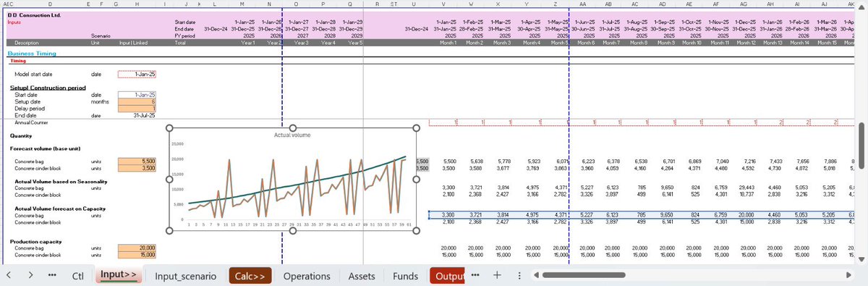Click the 'Actual volume' chart title
868x286 pixels.
(x=292, y=135)
